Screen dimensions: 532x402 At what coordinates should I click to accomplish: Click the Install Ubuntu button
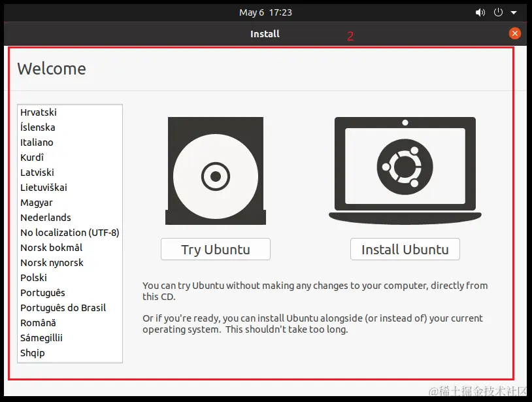coord(405,249)
